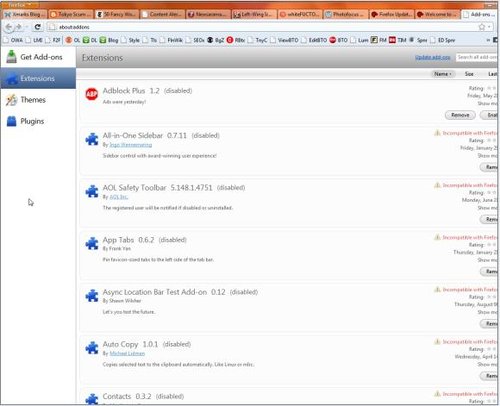
Task: Click the about:addons address bar
Action: click(x=263, y=27)
